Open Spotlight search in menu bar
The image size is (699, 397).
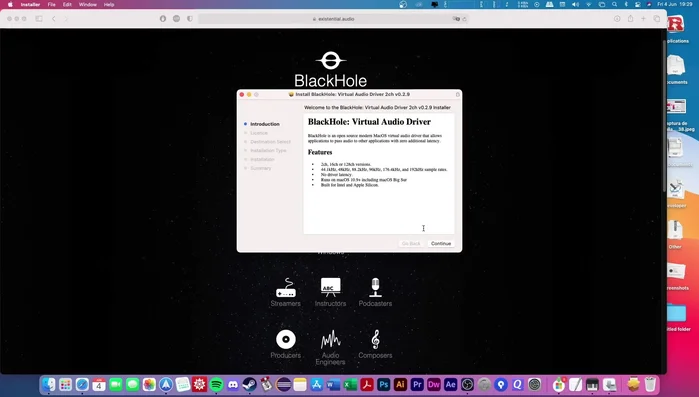(614, 4)
